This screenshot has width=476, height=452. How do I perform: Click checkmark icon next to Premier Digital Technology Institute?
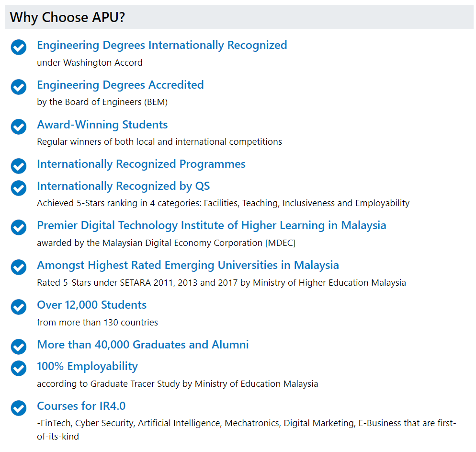pos(19,227)
